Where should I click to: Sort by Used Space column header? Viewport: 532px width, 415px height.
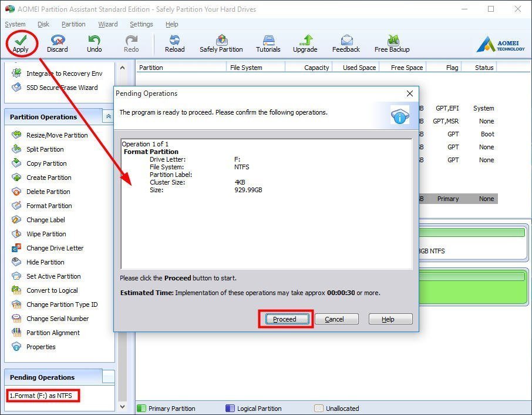[x=356, y=68]
